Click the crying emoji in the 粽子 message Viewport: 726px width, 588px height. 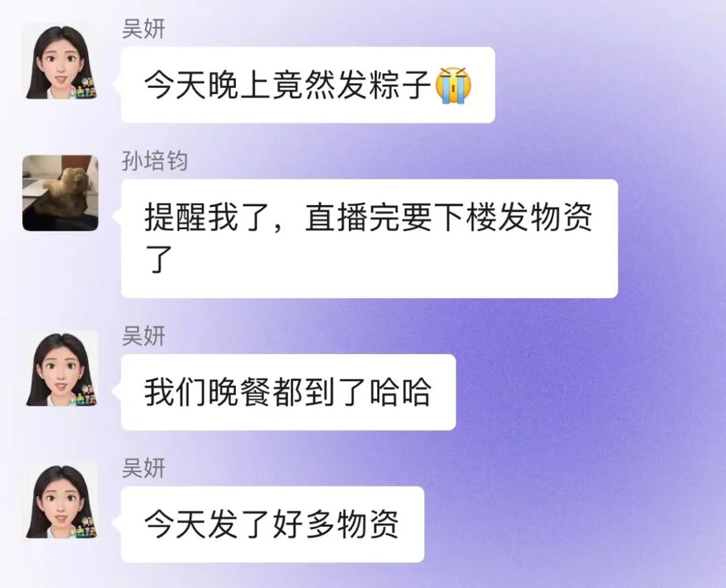coord(453,85)
